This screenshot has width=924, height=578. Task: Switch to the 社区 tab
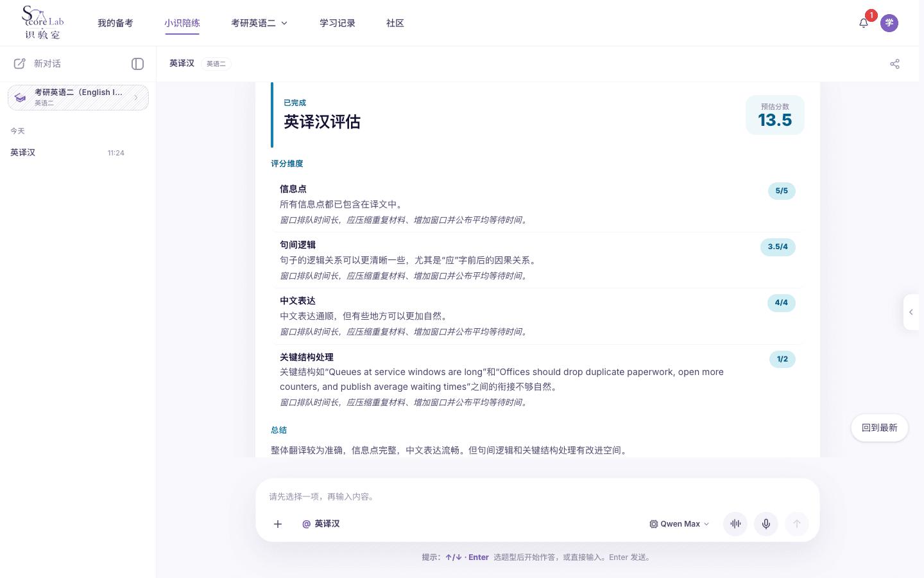[395, 23]
